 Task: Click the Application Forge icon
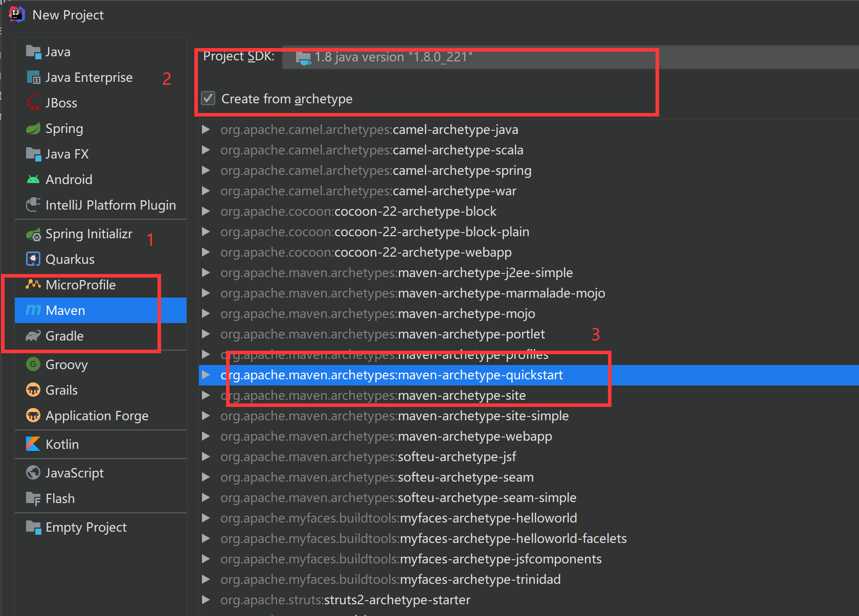click(33, 416)
